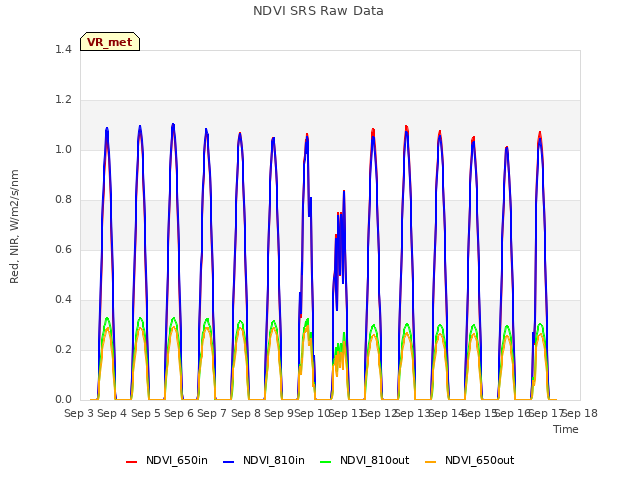
Task: Click the Sep 6 blue peak top
Action: (173, 124)
